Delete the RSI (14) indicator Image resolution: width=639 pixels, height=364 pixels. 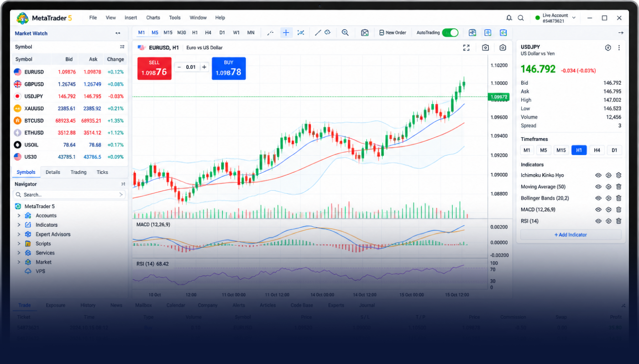tap(618, 221)
